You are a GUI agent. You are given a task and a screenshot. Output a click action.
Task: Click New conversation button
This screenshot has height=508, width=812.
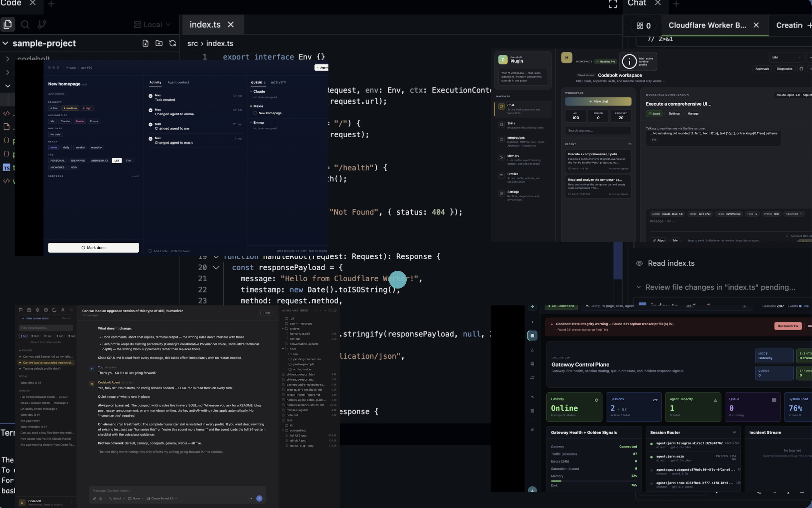[46, 318]
